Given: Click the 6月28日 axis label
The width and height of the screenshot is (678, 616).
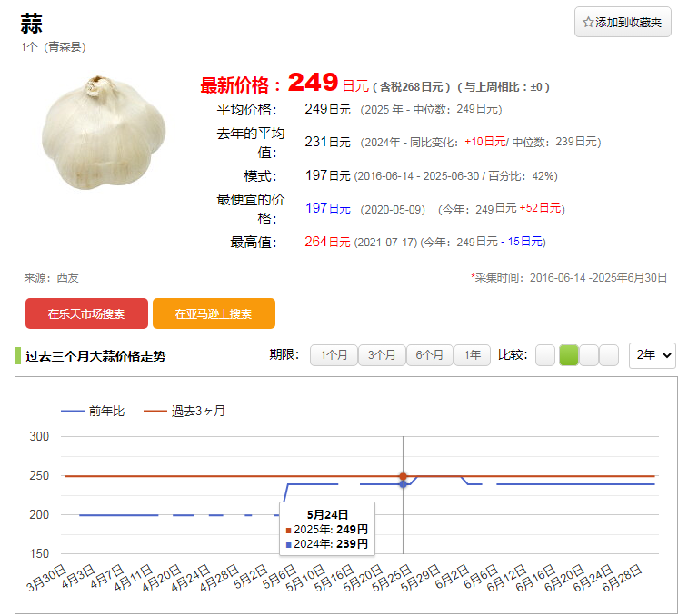Looking at the screenshot, I should pos(622,578).
